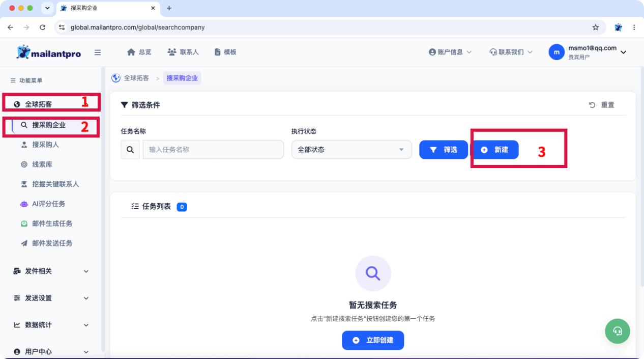Open user menu chevron next to msmo1@qq.com
644x359 pixels.
click(623, 52)
